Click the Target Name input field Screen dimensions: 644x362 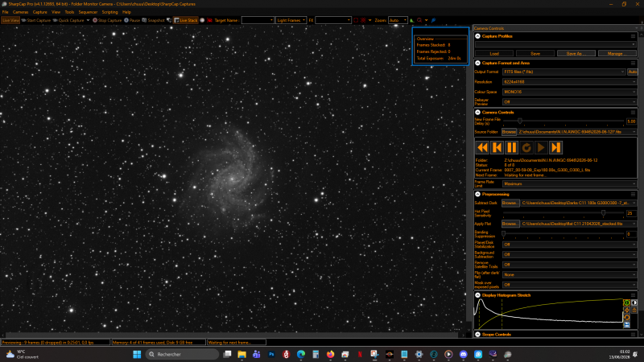click(258, 20)
